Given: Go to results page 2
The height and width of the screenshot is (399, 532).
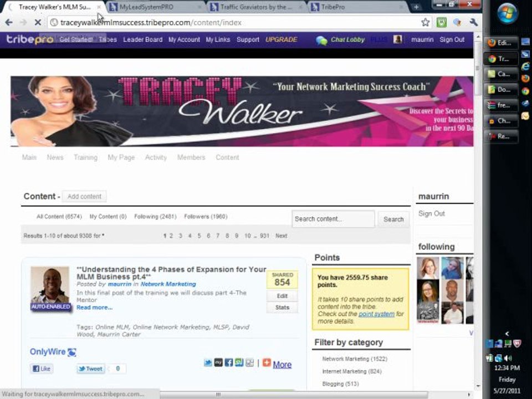Looking at the screenshot, I should (171, 236).
